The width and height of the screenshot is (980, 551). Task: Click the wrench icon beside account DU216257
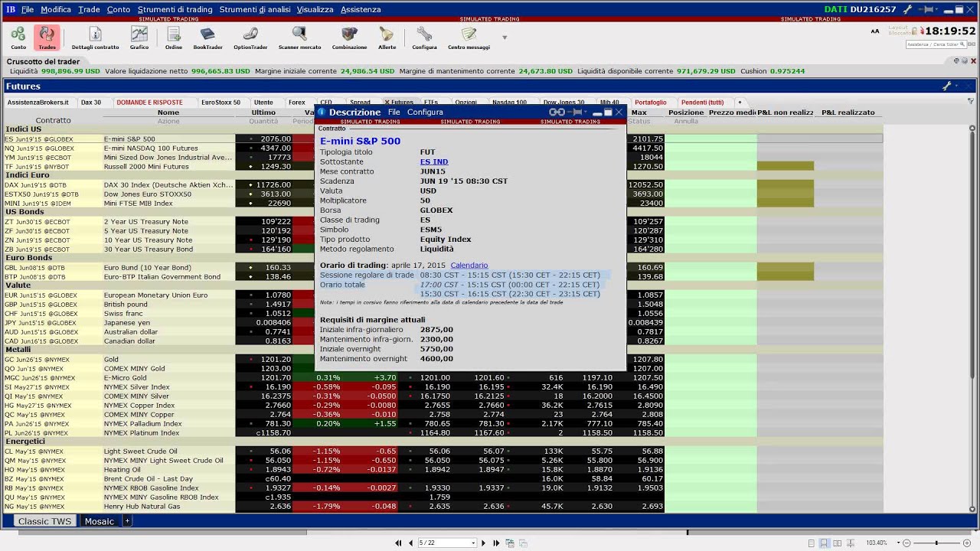click(x=907, y=9)
